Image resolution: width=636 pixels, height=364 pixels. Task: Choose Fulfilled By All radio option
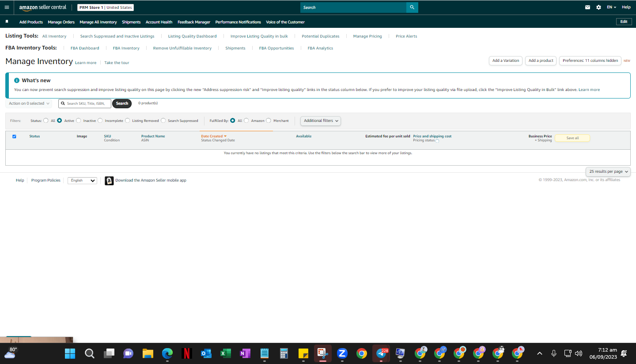pos(233,121)
